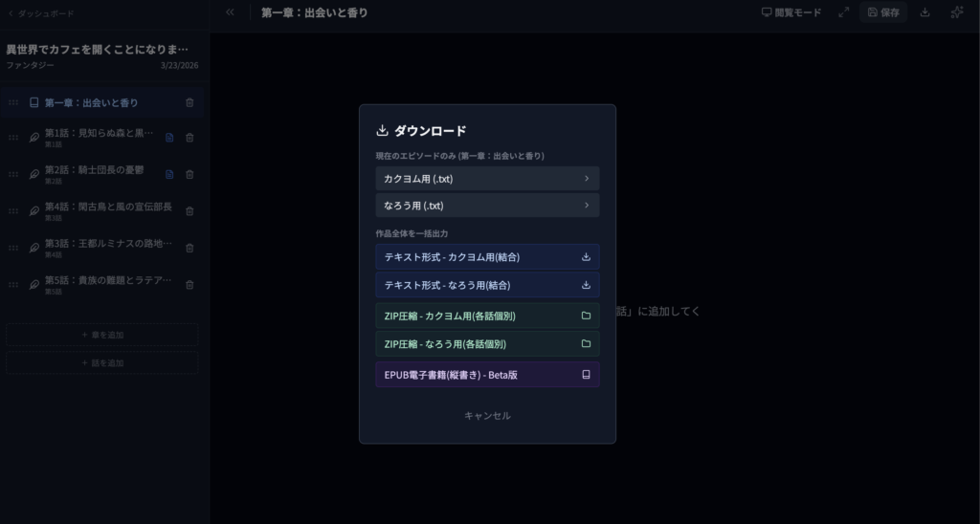Choose EPUB電子書籍(縦書き) Beta export
The width and height of the screenshot is (980, 524).
487,375
